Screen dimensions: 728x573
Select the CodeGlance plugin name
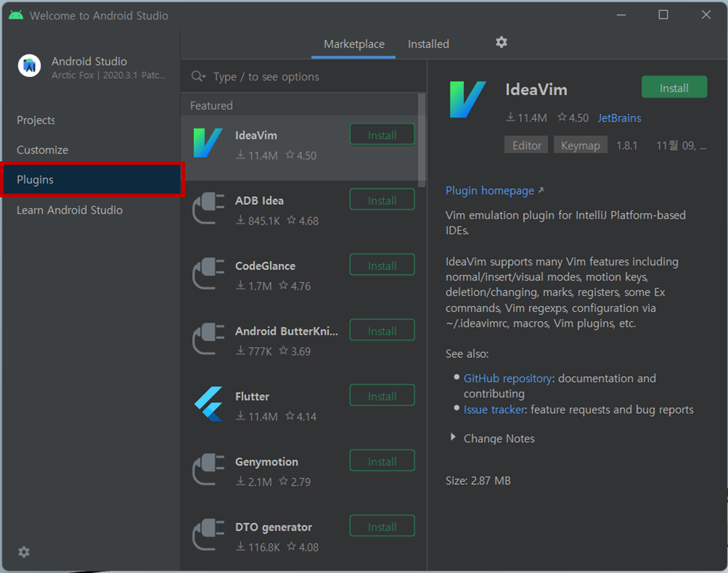click(x=265, y=266)
